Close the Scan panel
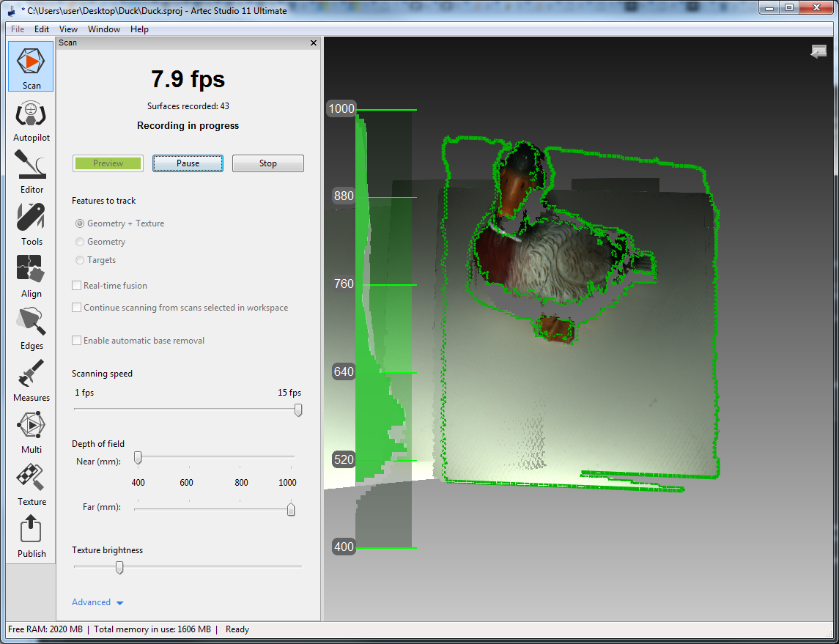The height and width of the screenshot is (644, 839). (x=314, y=42)
